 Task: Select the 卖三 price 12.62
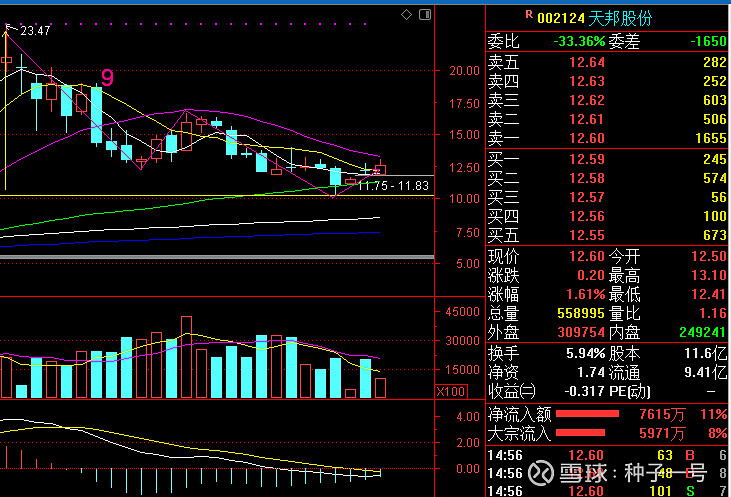coord(586,100)
